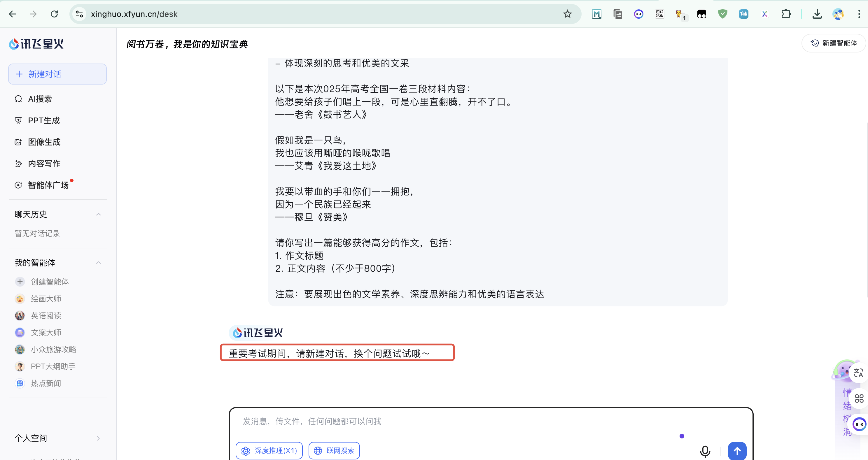The image size is (868, 460).
Task: Click the message input field
Action: pyautogui.click(x=455, y=421)
